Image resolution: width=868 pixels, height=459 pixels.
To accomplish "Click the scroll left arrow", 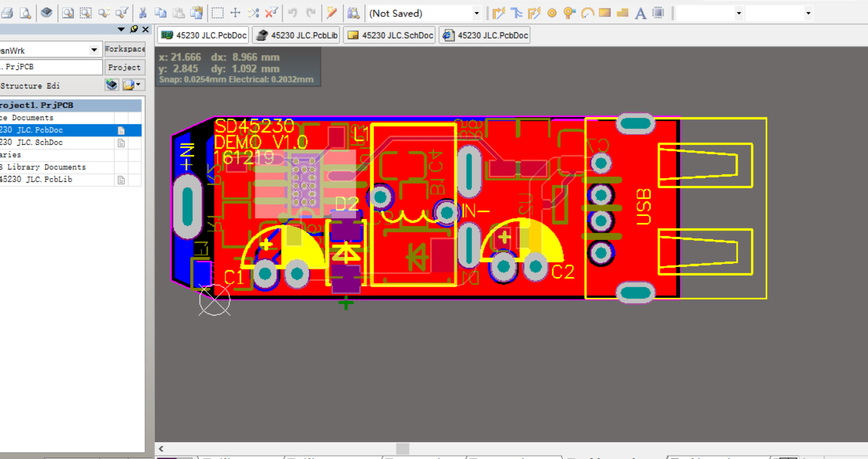I will [161, 449].
